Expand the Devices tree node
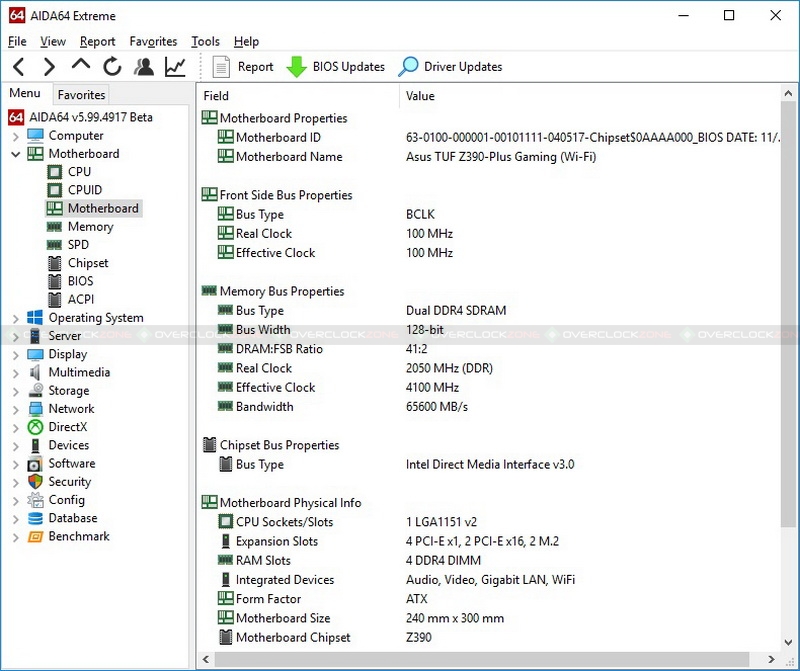Viewport: 800px width, 671px height. click(15, 446)
